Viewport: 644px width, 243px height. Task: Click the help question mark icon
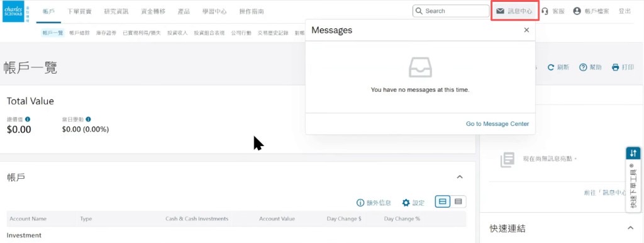click(583, 67)
